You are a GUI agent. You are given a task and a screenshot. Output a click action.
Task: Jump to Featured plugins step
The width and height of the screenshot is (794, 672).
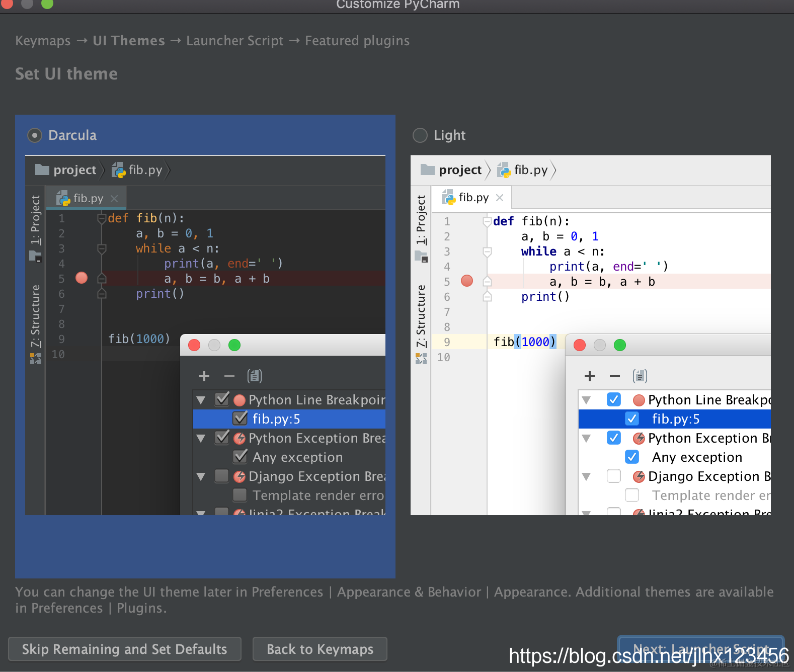click(x=357, y=41)
